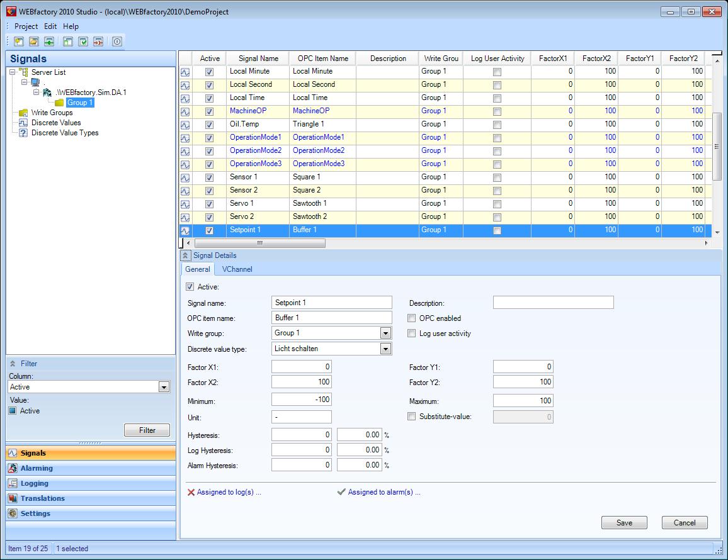Click the new project toolbar icon
The width and height of the screenshot is (728, 560).
pyautogui.click(x=19, y=42)
